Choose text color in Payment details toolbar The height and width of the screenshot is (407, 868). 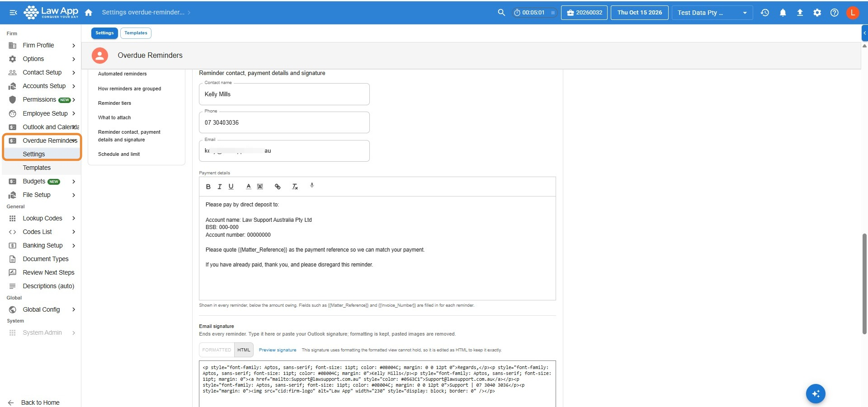tap(248, 187)
